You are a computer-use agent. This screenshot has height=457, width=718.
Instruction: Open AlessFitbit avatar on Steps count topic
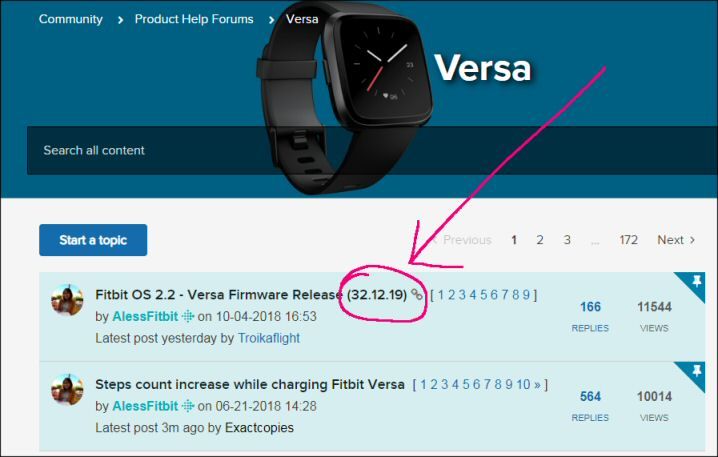point(67,390)
